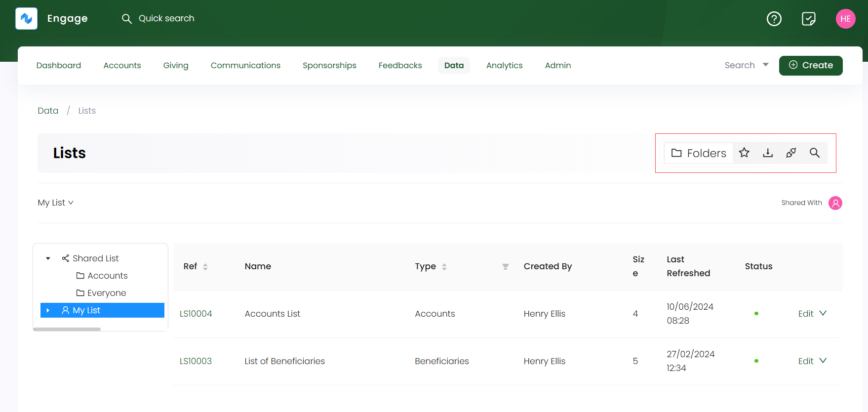The width and height of the screenshot is (868, 412).
Task: Click the download icon in Lists toolbar
Action: (x=768, y=153)
